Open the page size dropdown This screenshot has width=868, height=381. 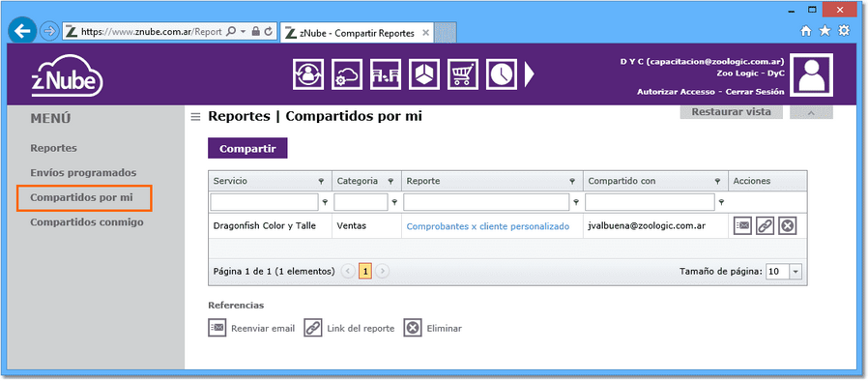pyautogui.click(x=796, y=272)
